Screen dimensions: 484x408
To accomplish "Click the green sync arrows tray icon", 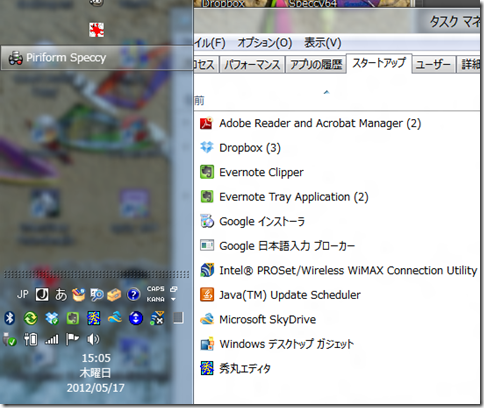I will pos(30,318).
